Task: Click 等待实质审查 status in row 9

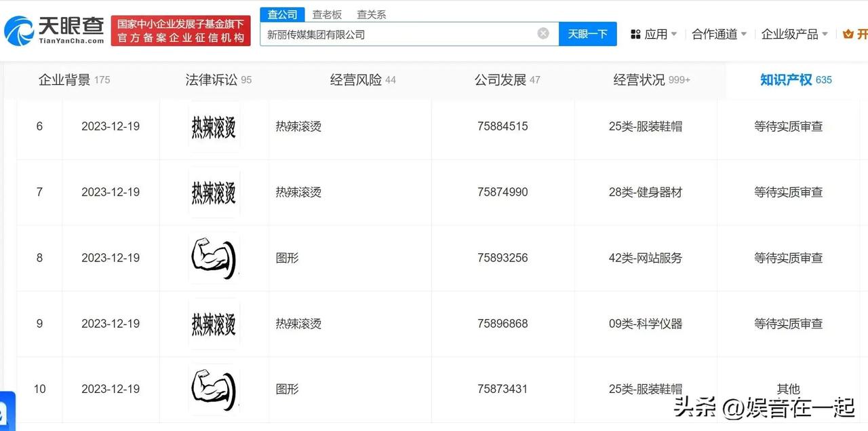Action: click(x=789, y=324)
